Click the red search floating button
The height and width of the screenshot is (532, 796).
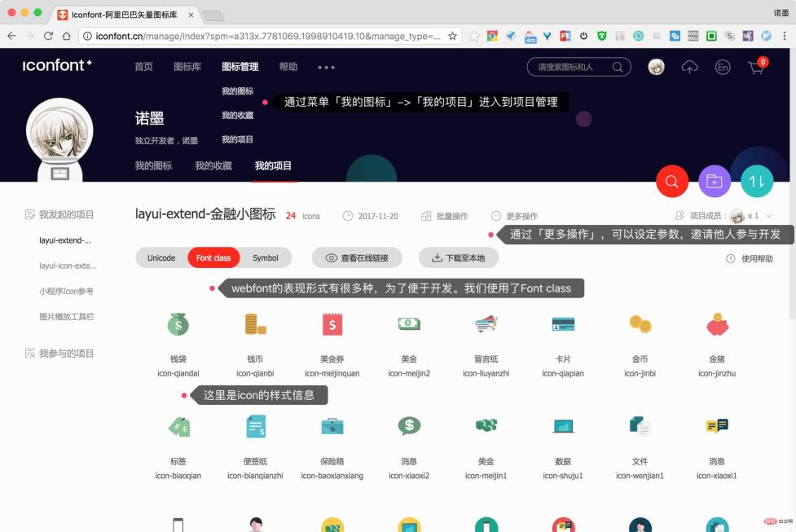[671, 181]
